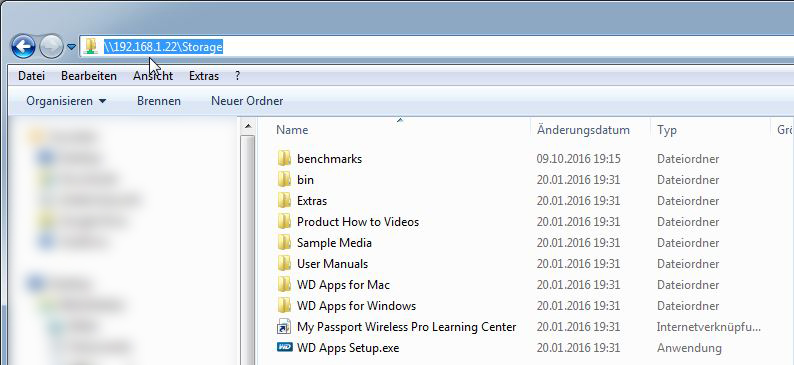
Task: Click the Brennen toolbar button
Action: click(159, 101)
